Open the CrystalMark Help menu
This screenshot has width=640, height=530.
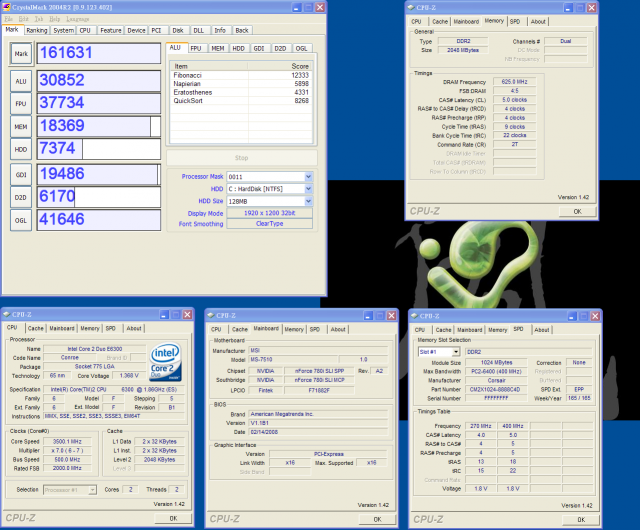[55, 19]
